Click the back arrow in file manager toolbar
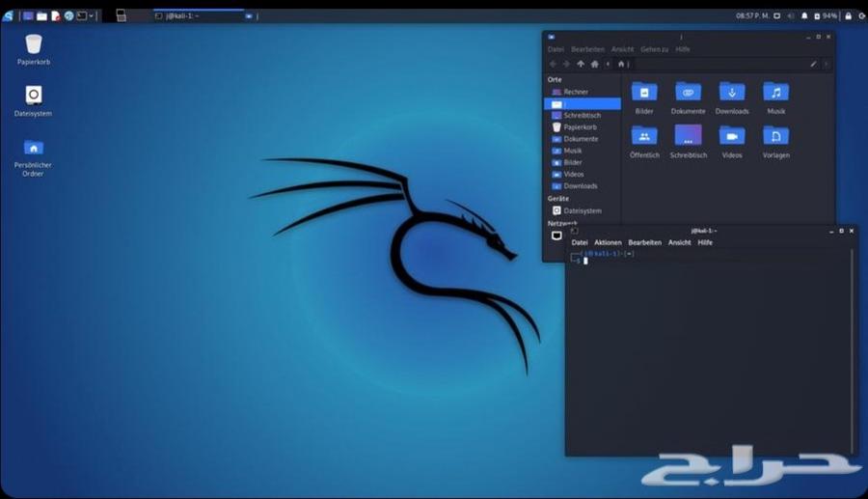The height and width of the screenshot is (499, 868). coord(553,65)
